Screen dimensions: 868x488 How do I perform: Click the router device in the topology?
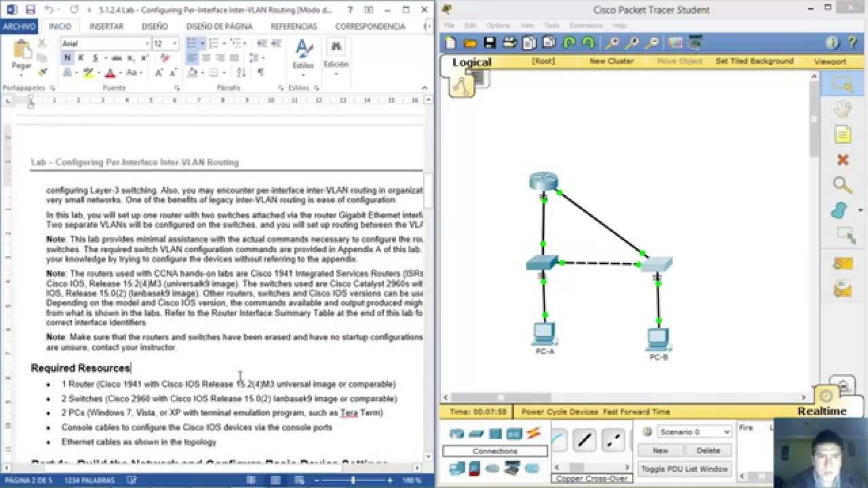click(x=543, y=182)
